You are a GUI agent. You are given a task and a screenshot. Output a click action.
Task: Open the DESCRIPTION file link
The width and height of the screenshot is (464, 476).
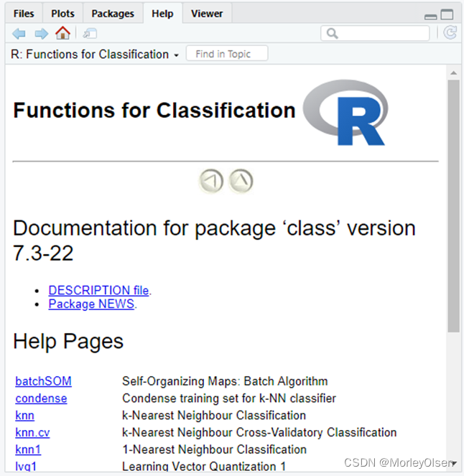pos(98,290)
